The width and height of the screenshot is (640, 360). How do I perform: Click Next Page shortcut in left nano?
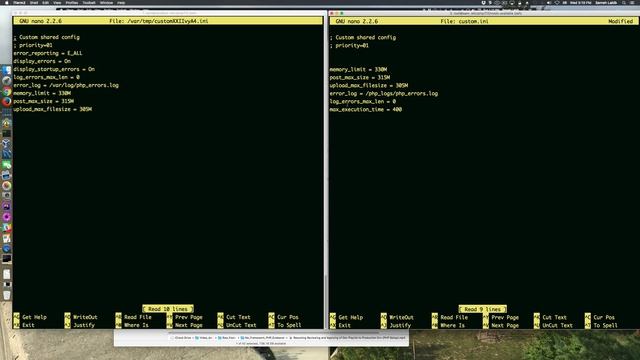184,325
